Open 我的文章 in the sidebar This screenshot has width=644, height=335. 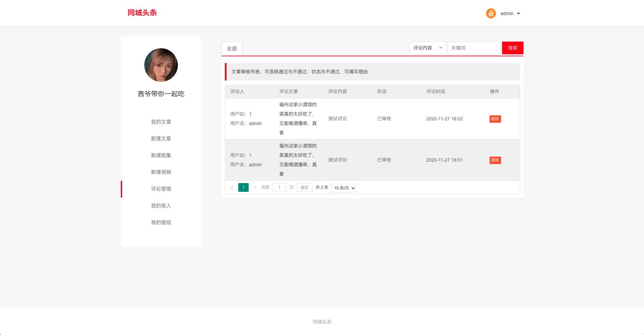coord(161,122)
